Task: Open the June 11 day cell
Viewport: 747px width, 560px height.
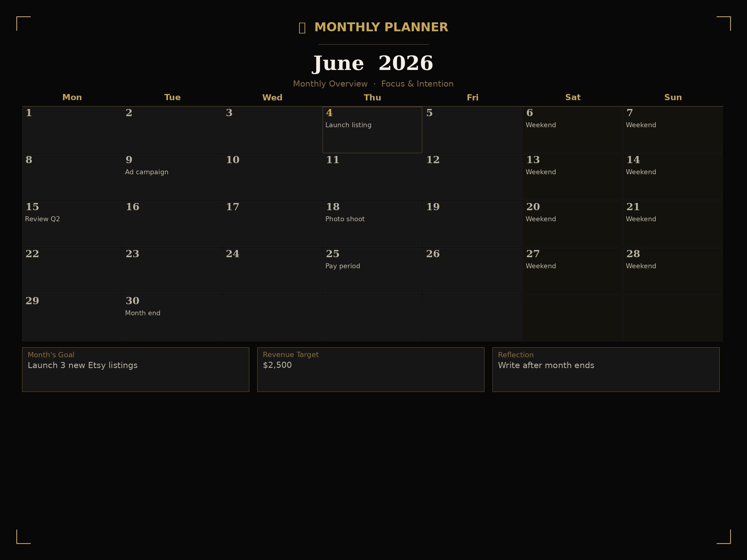Action: (372, 177)
